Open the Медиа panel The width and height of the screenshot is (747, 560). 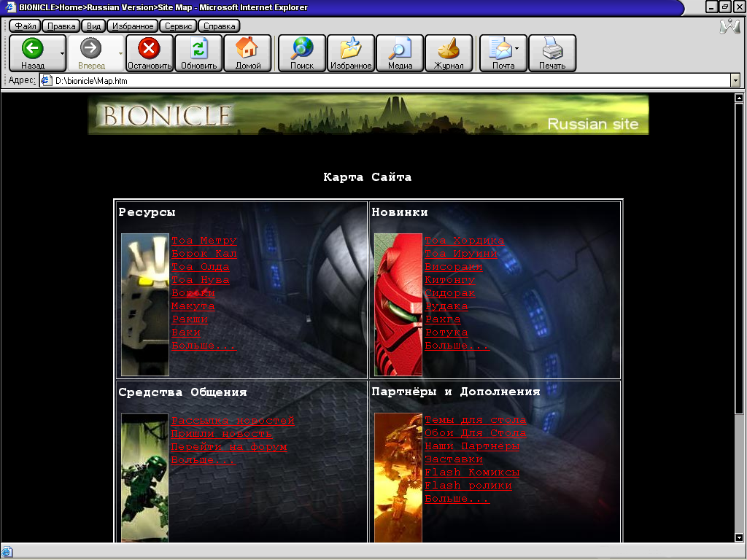(x=400, y=53)
